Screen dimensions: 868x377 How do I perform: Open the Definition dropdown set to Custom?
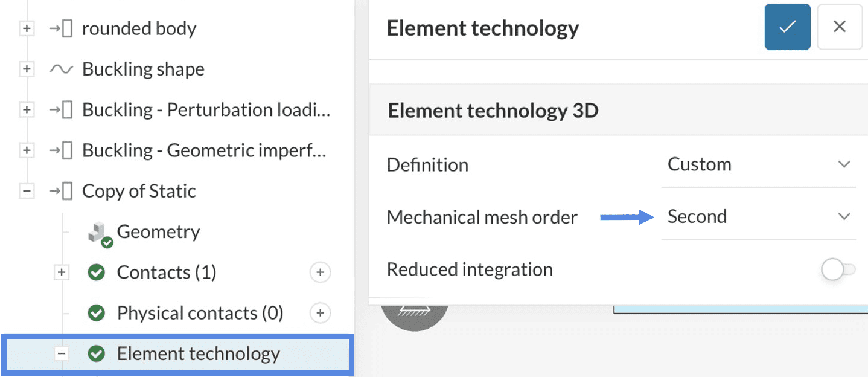click(758, 164)
